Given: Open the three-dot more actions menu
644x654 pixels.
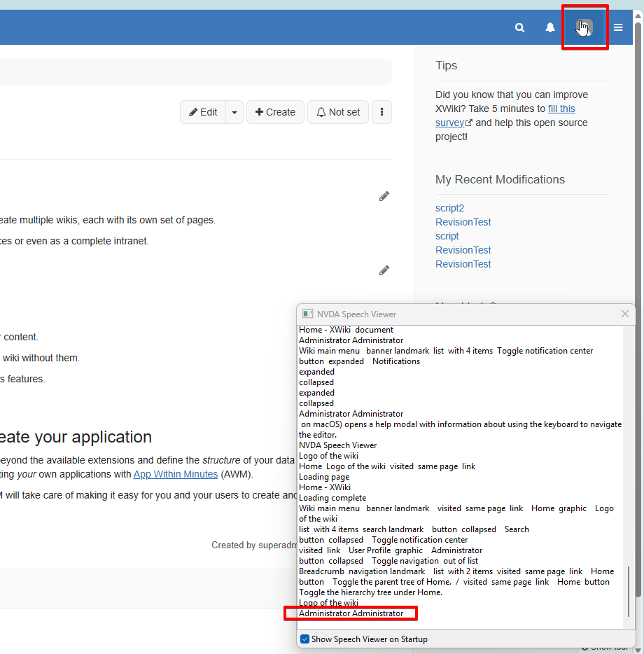Looking at the screenshot, I should point(381,112).
